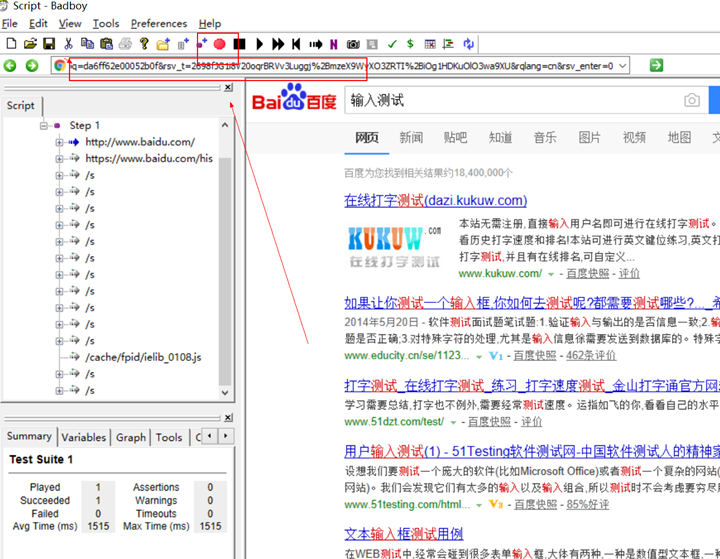Click the Print icon in toolbar
Viewport: 720px width, 559px height.
(x=125, y=44)
